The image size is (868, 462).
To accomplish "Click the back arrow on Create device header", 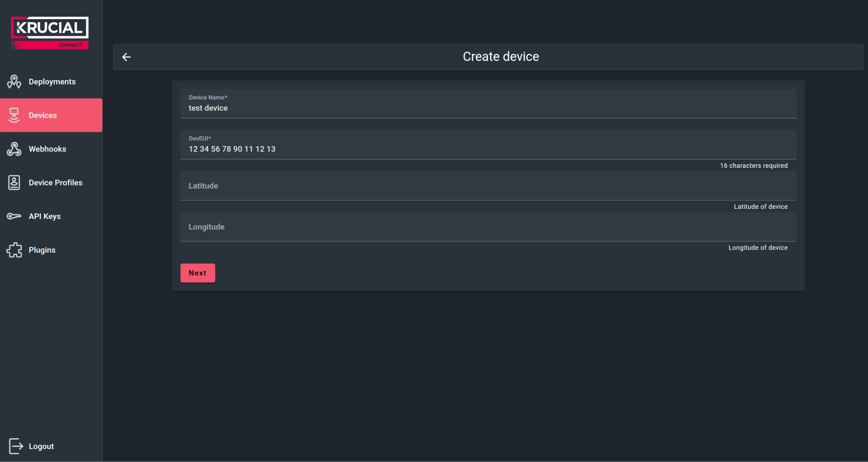I will [126, 56].
